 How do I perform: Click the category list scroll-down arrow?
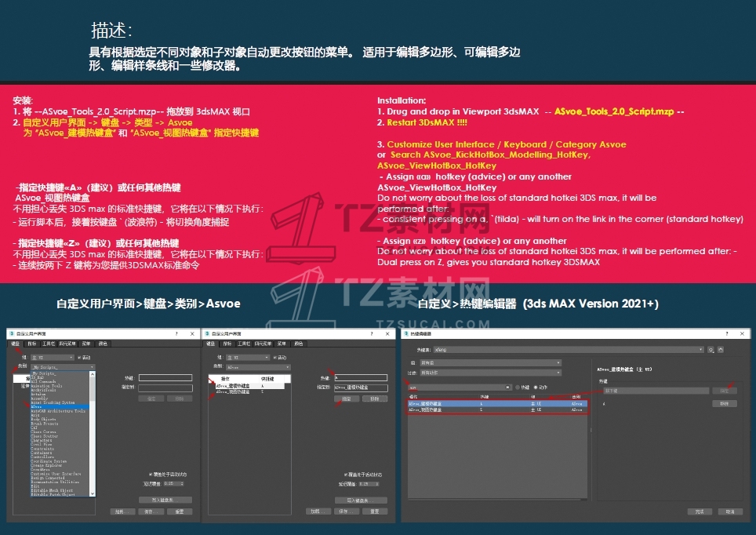pos(93,493)
